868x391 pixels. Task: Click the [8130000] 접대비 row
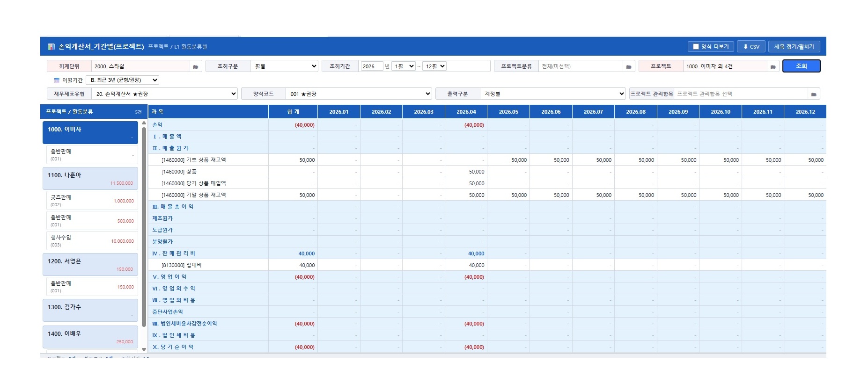tap(487, 265)
